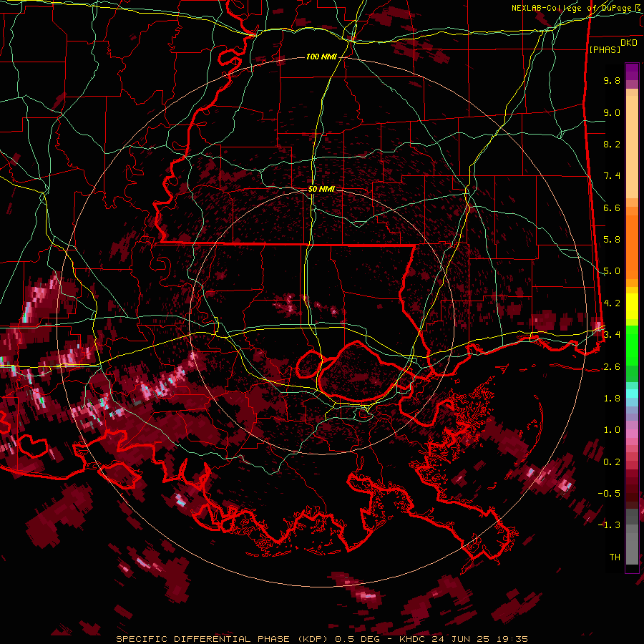Pick the purple top segment of color bar
The height and width of the screenshot is (644, 644).
pos(632,72)
